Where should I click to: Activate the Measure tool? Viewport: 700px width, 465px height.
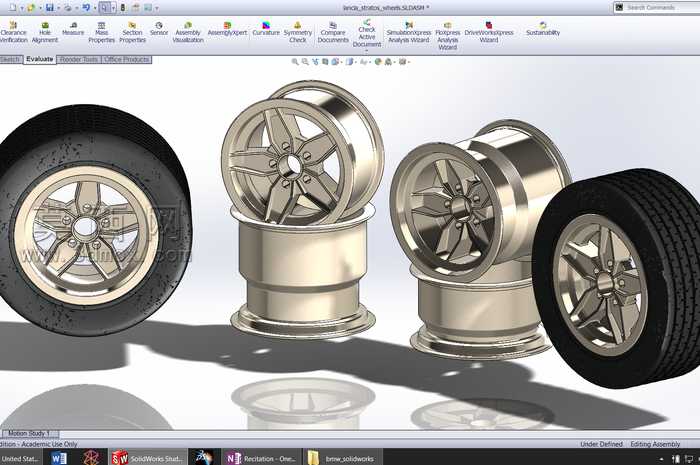73,29
